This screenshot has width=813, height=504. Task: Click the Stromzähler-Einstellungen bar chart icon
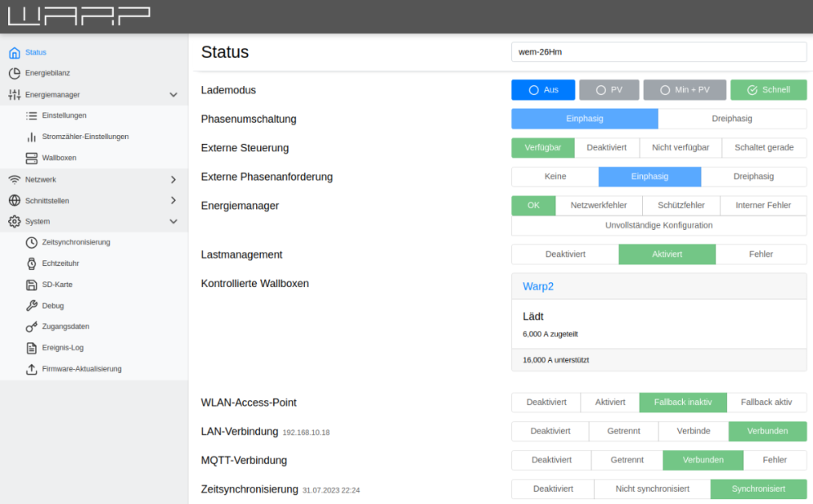tap(32, 137)
